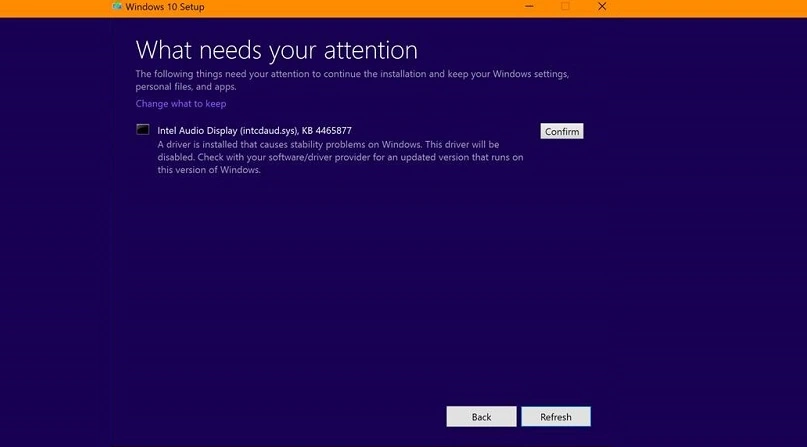Click the driver stability problems description text
This screenshot has height=447, width=807.
(x=340, y=157)
